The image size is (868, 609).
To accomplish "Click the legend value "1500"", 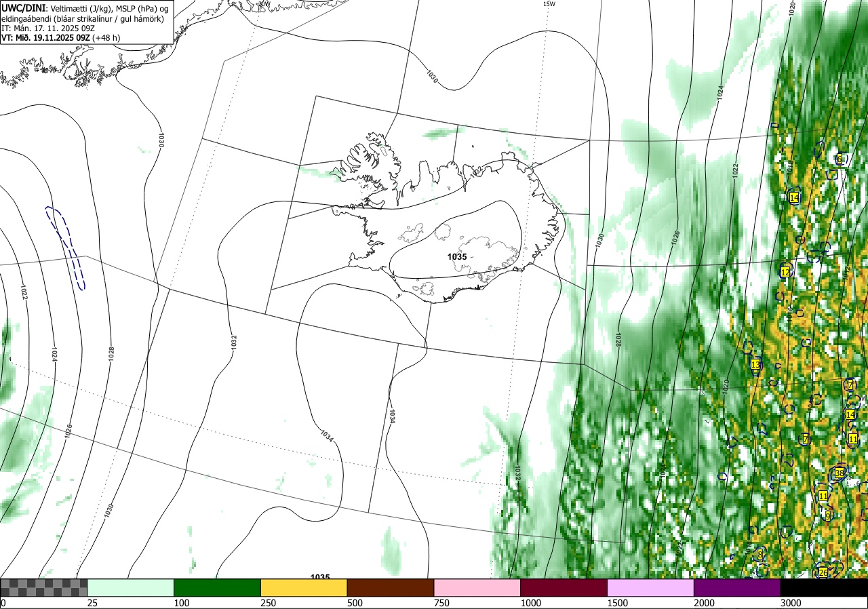I will point(618,603).
